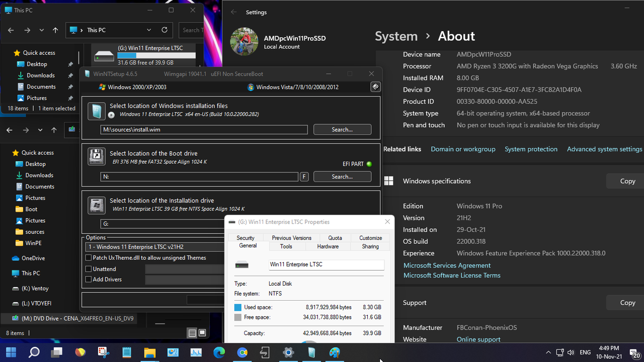Open the System protection link

[x=531, y=149]
